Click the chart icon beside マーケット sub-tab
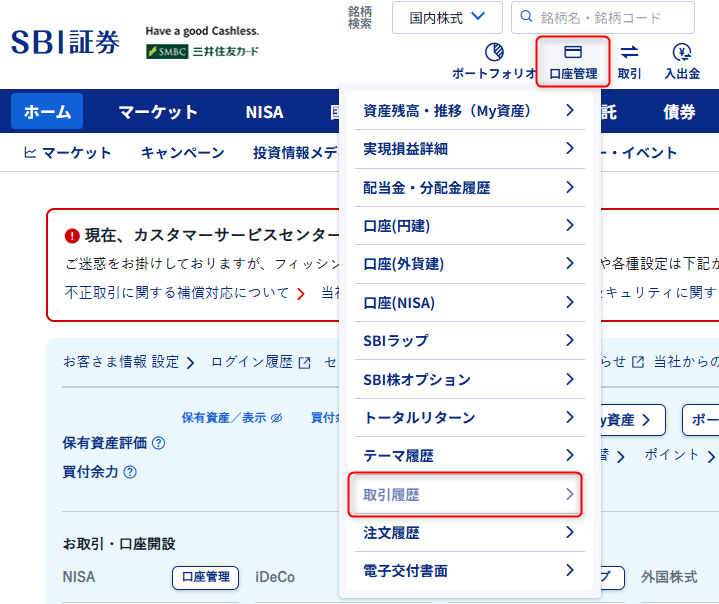719x604 pixels. [30, 152]
